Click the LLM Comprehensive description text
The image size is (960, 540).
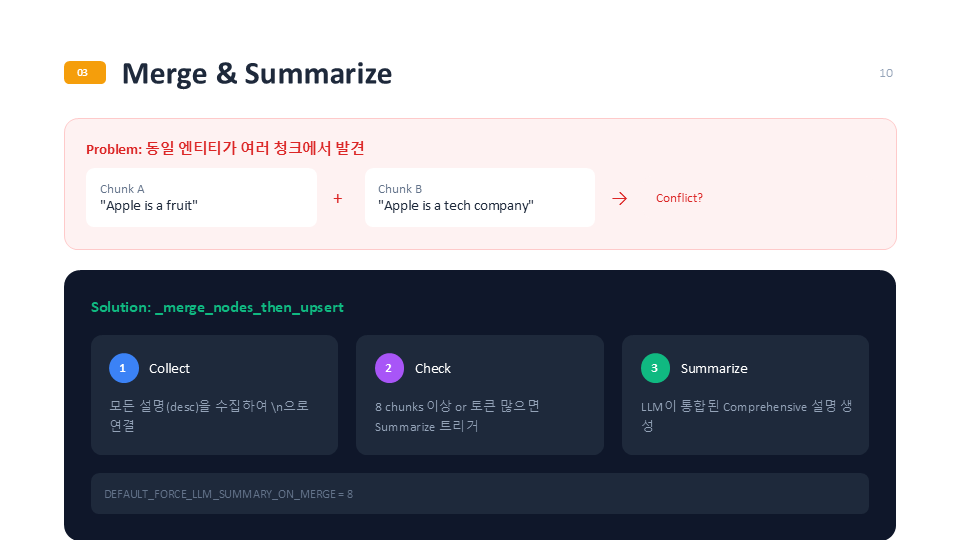[745, 416]
